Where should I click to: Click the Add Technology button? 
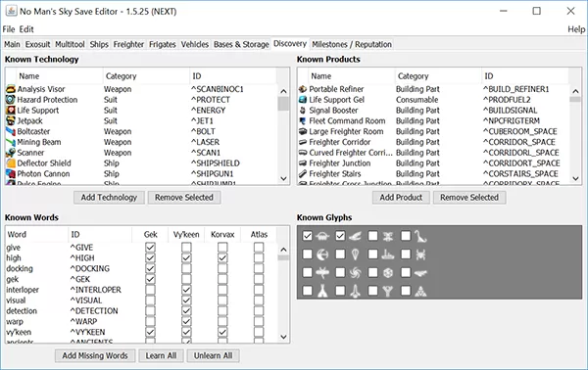pyautogui.click(x=109, y=198)
